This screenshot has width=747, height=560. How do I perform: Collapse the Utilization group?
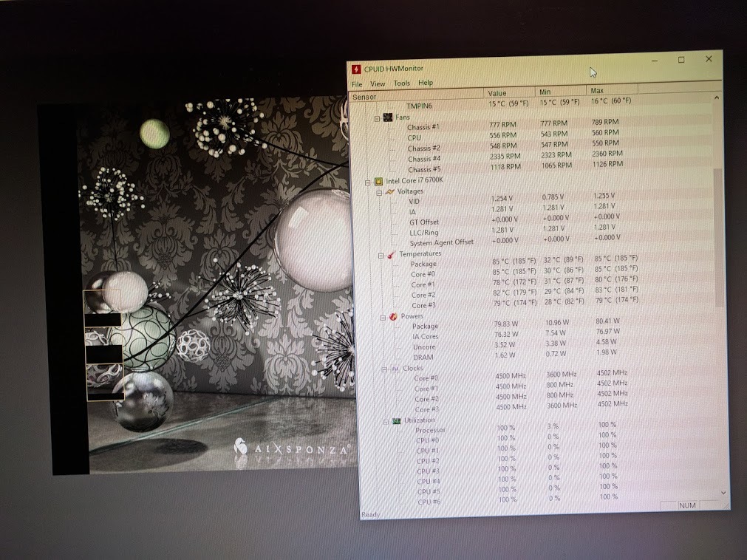pyautogui.click(x=386, y=422)
